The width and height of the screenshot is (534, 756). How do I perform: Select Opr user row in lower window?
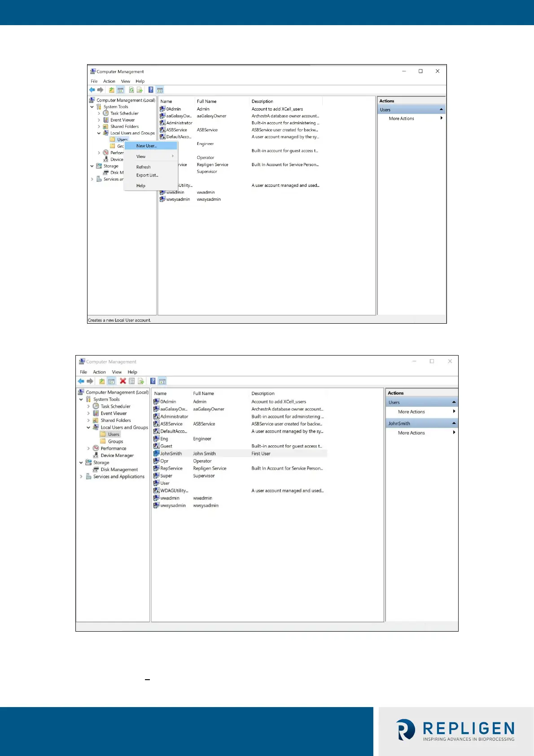pos(240,461)
